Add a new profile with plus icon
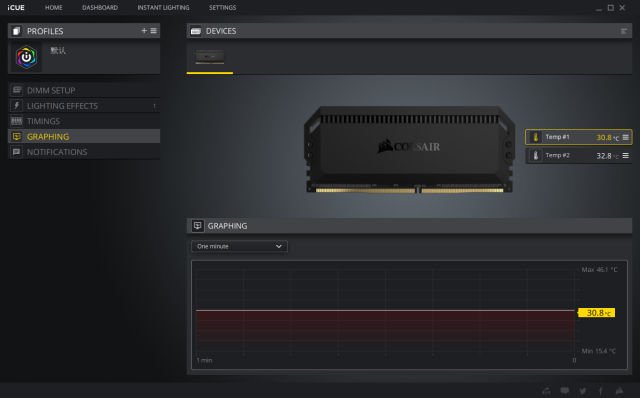This screenshot has height=398, width=640. [144, 31]
